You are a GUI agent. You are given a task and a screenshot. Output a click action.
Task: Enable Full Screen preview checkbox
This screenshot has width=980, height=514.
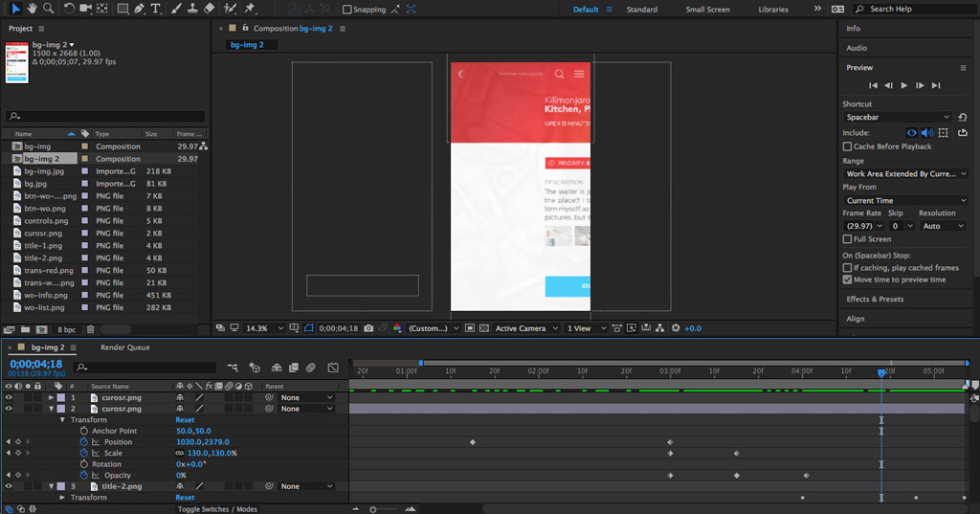(x=847, y=239)
